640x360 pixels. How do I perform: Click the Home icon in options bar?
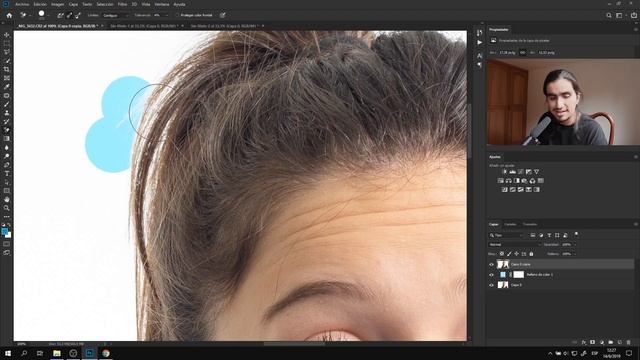[9, 15]
